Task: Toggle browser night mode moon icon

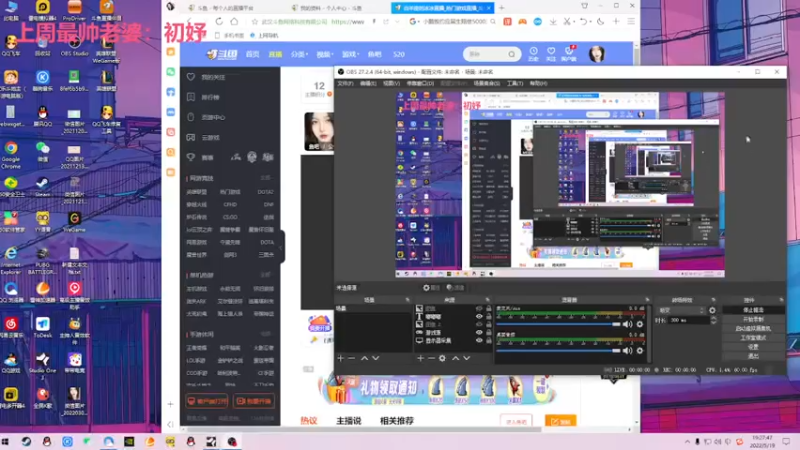Action: 601,21
